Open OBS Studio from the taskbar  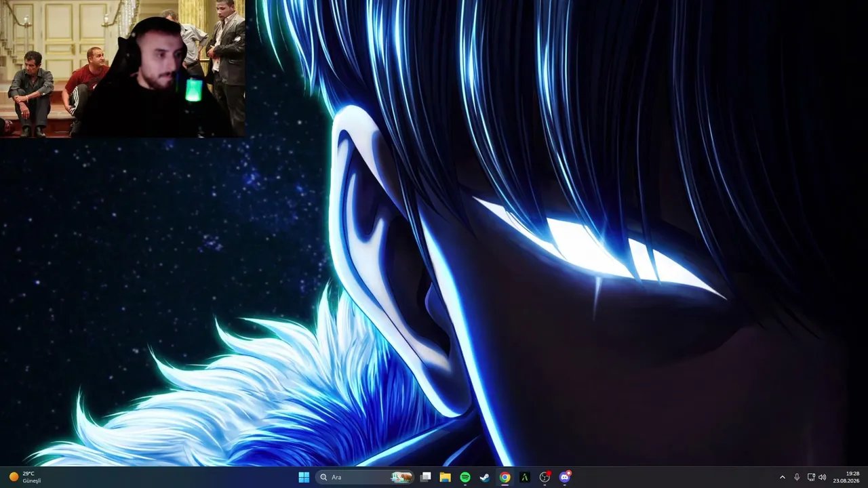pyautogui.click(x=545, y=477)
